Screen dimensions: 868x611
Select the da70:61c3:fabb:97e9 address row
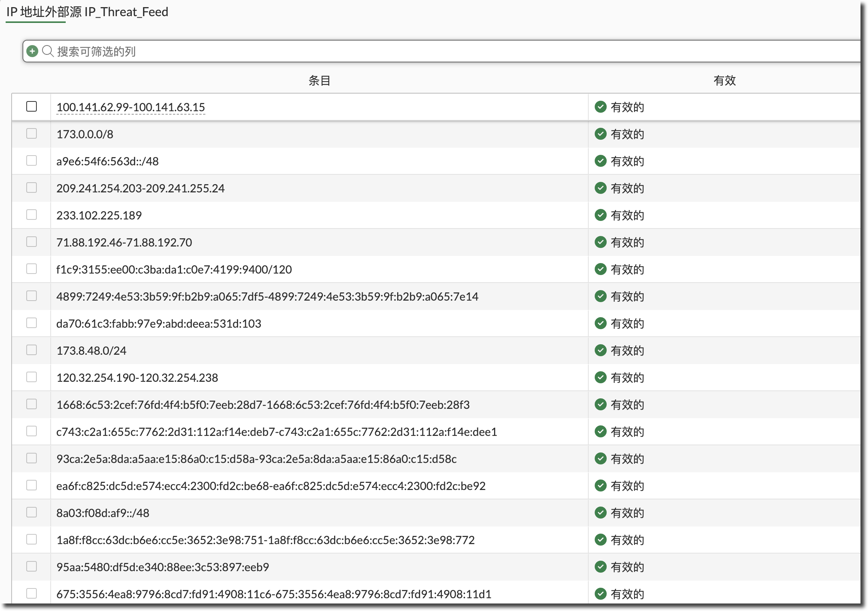(x=159, y=324)
